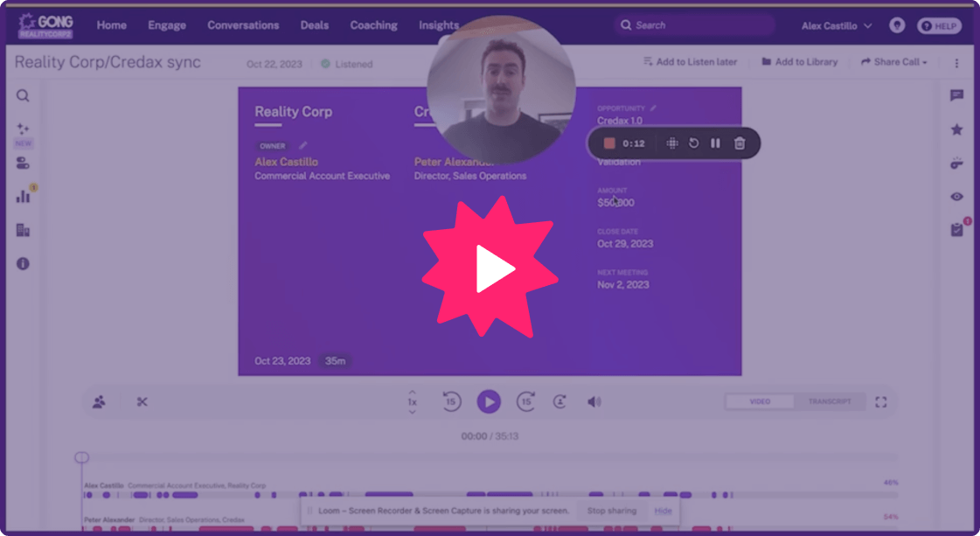
Task: Switch to VIDEO view
Action: tap(760, 401)
